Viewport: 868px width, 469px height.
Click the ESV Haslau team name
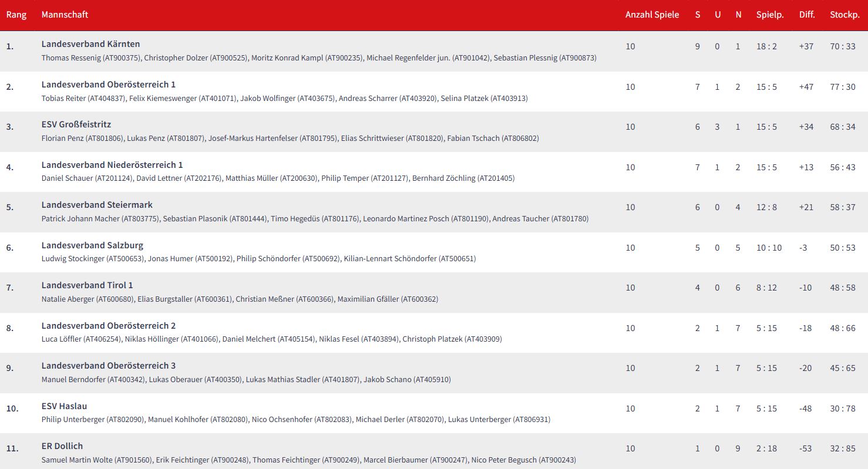pos(64,406)
